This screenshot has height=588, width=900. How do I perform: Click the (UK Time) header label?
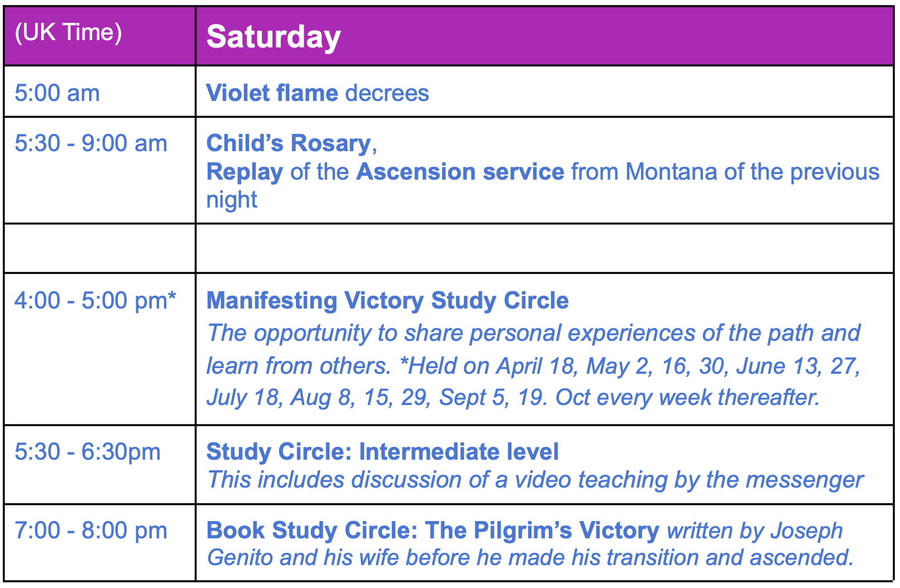(69, 32)
